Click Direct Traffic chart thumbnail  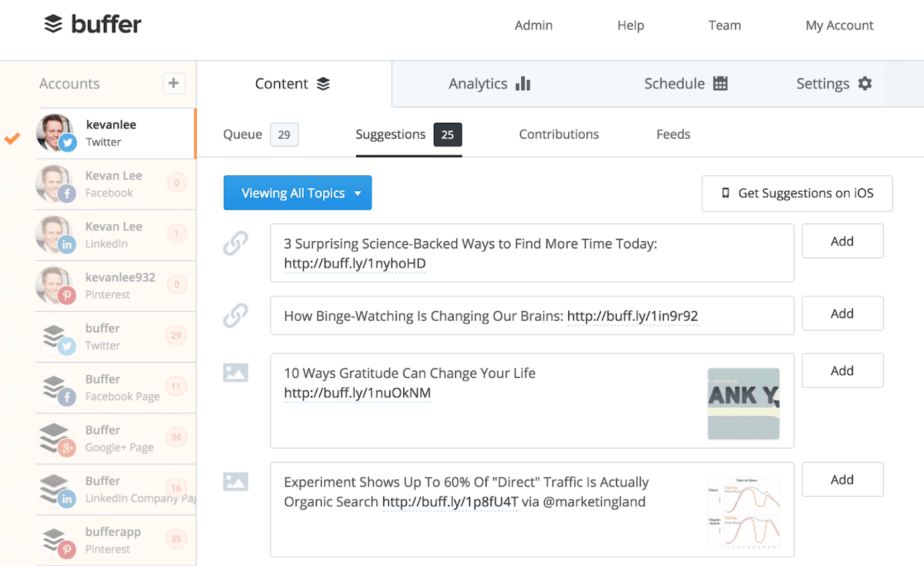point(743,512)
